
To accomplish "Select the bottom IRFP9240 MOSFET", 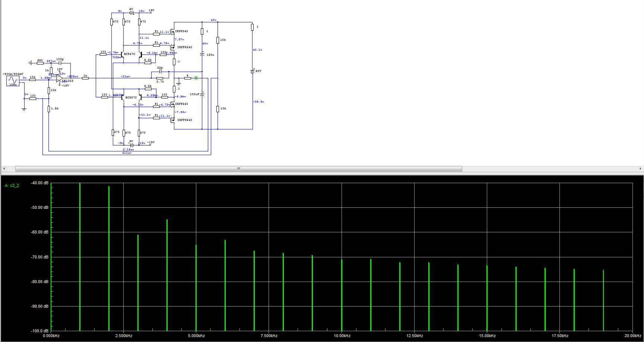I will tap(172, 120).
